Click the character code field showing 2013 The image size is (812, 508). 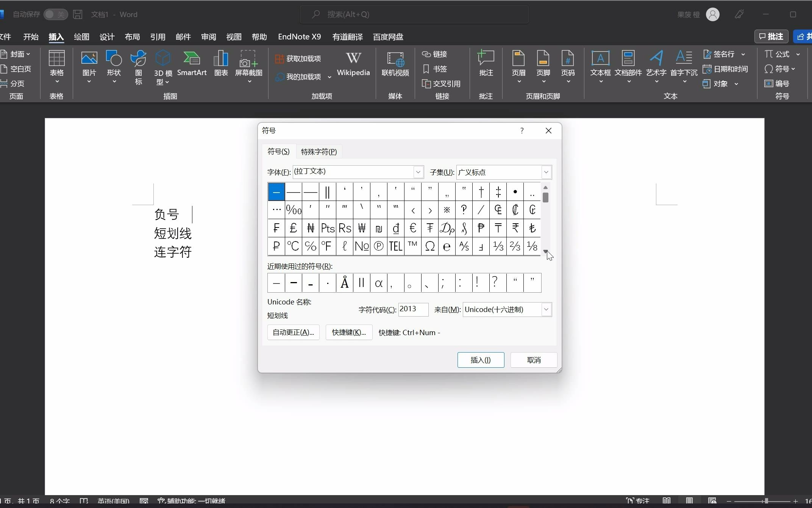[413, 309]
